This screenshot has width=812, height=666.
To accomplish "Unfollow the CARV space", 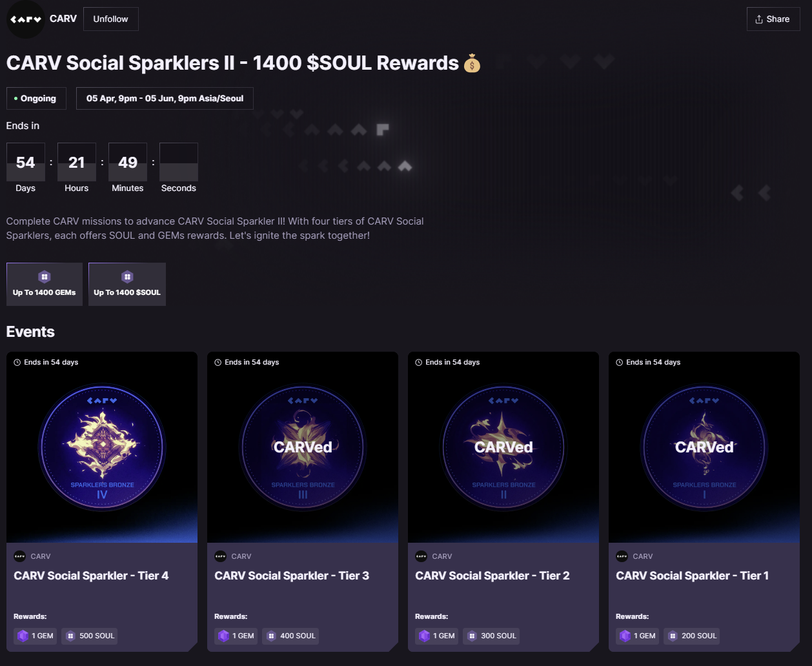I will (x=111, y=19).
